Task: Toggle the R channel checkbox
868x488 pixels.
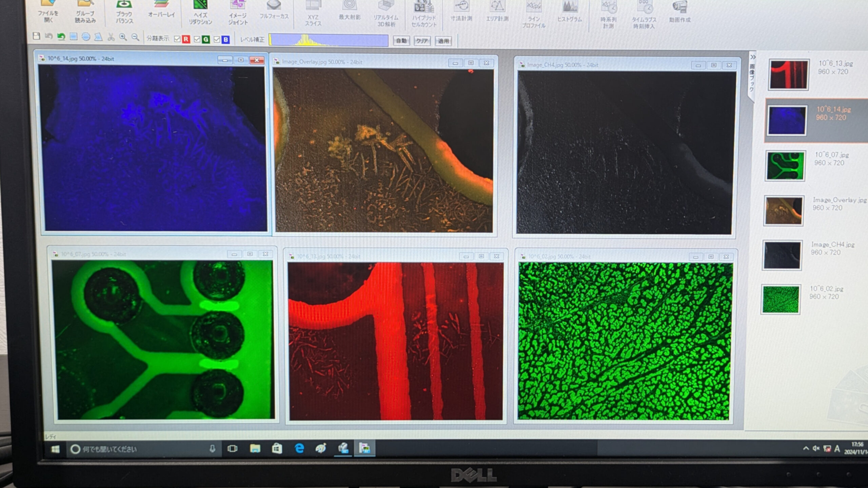Action: coord(177,39)
